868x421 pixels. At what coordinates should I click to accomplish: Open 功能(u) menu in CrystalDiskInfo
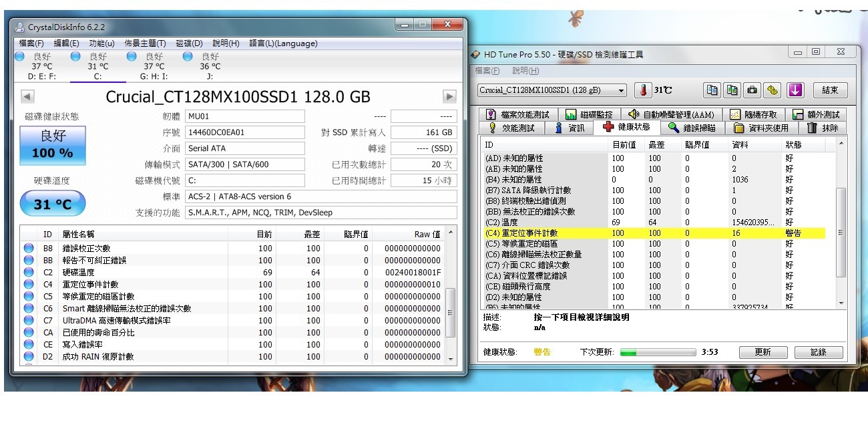tap(101, 43)
